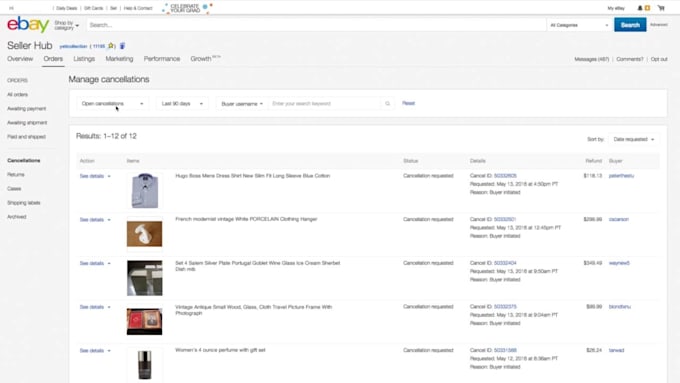Click the seller feedback star icon
The image size is (680, 383).
(x=111, y=46)
